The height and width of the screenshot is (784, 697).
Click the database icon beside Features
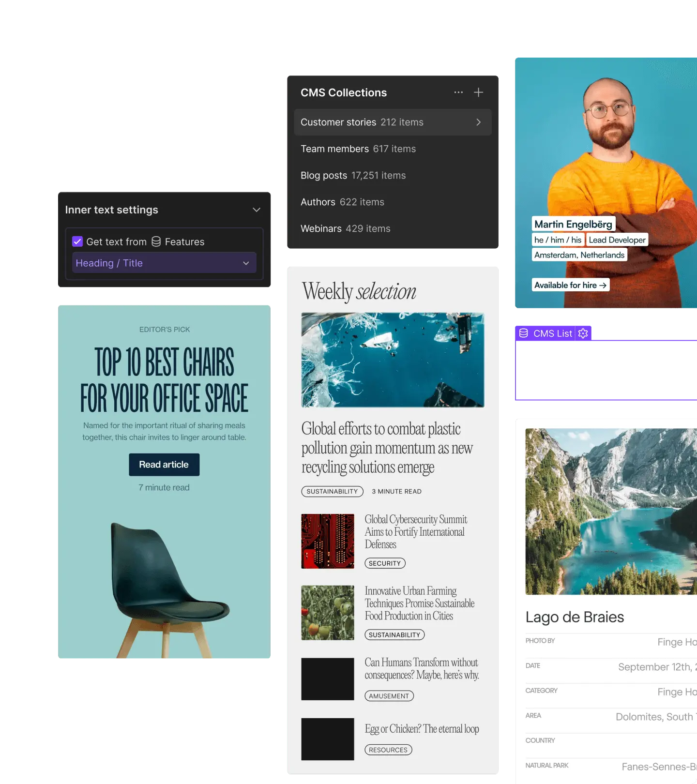(x=156, y=241)
